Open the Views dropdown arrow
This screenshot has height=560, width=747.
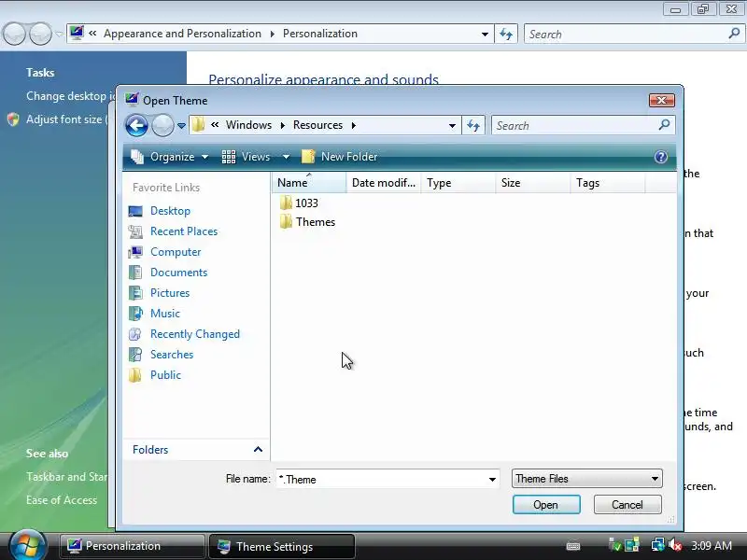[x=286, y=157]
